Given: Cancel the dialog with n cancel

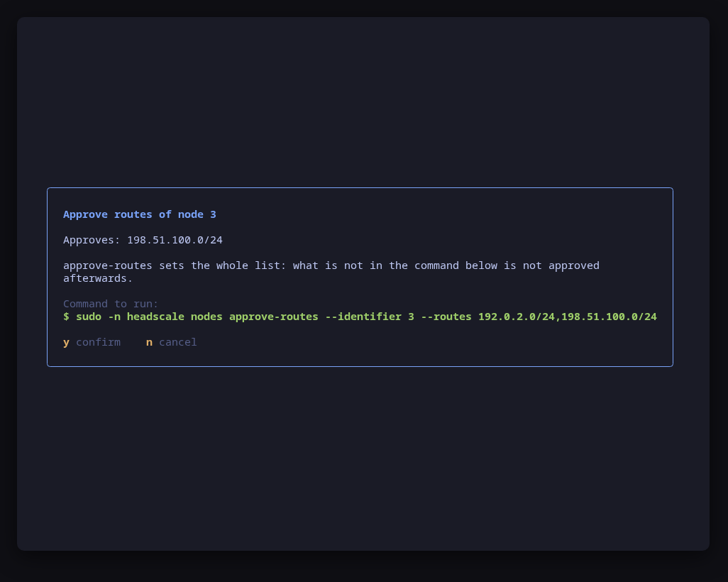Looking at the screenshot, I should [x=171, y=342].
